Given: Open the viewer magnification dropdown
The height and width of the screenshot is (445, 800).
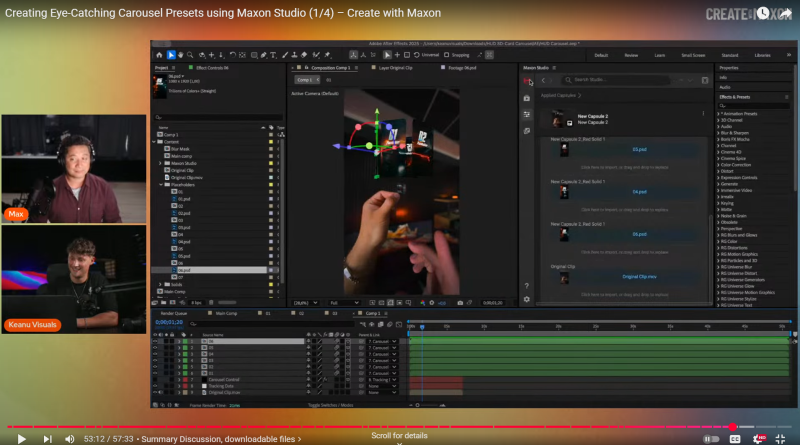Looking at the screenshot, I should (x=305, y=303).
